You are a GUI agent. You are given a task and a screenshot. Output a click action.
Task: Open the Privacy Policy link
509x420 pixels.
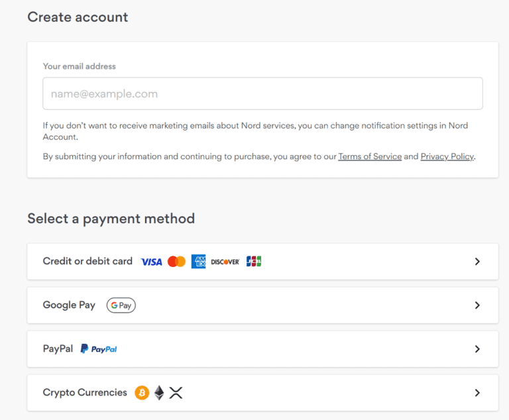pyautogui.click(x=447, y=157)
